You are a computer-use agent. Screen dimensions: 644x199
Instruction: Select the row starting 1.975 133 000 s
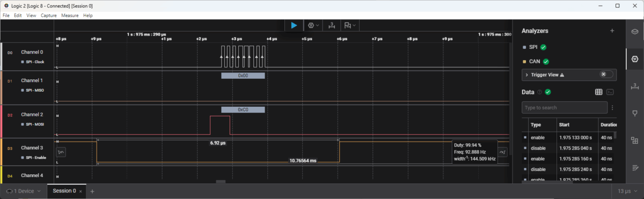click(x=569, y=138)
